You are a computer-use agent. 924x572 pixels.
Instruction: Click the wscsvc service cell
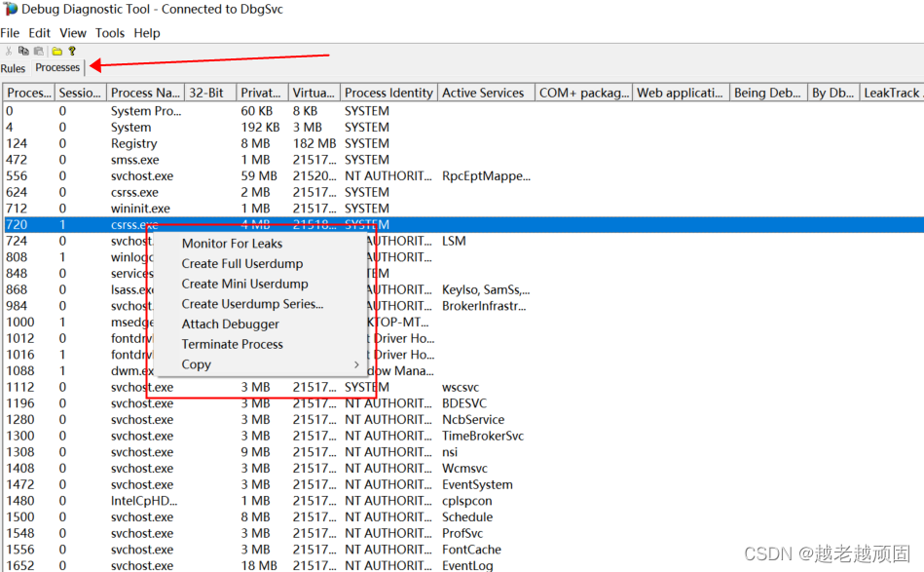coord(461,387)
